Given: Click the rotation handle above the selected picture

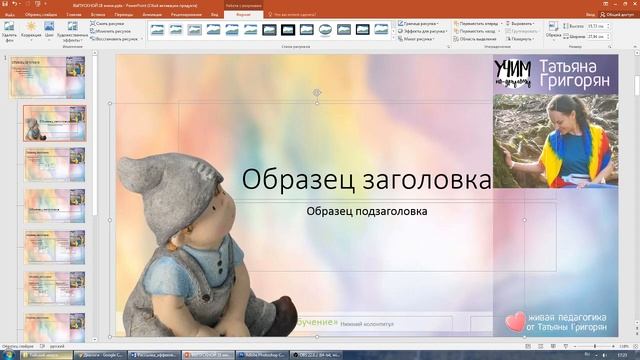Looking at the screenshot, I should [x=317, y=93].
